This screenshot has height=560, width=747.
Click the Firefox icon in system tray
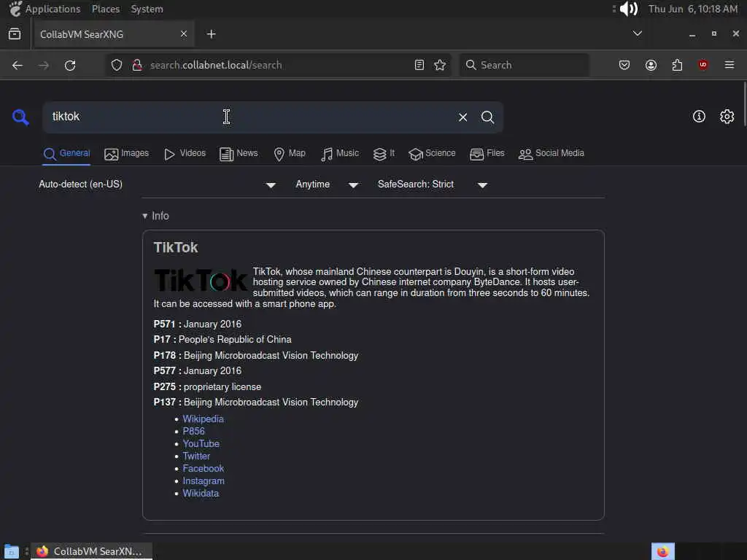[662, 551]
